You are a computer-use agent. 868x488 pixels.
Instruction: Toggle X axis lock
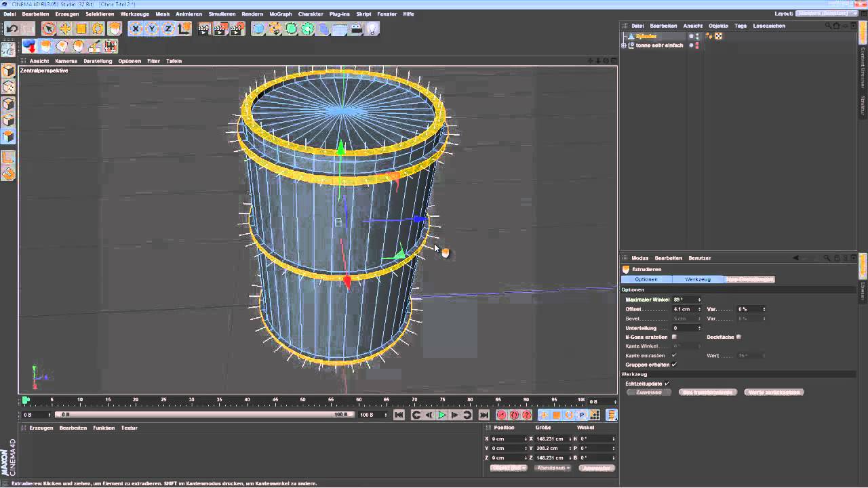[x=136, y=28]
